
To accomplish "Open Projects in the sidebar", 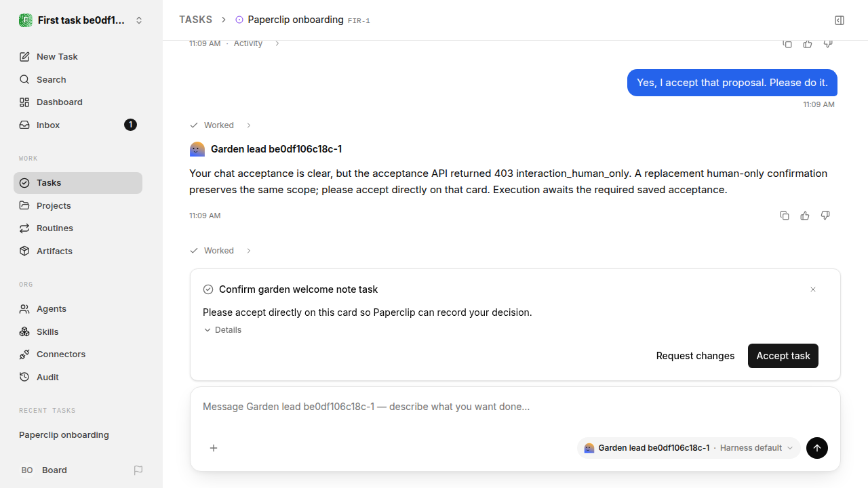I will coord(78,205).
